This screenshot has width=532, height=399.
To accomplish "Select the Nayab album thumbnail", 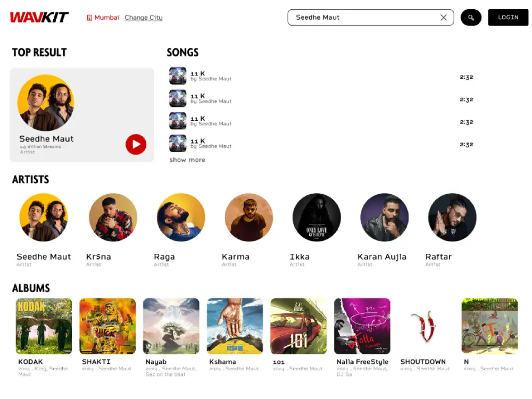I will 171,326.
